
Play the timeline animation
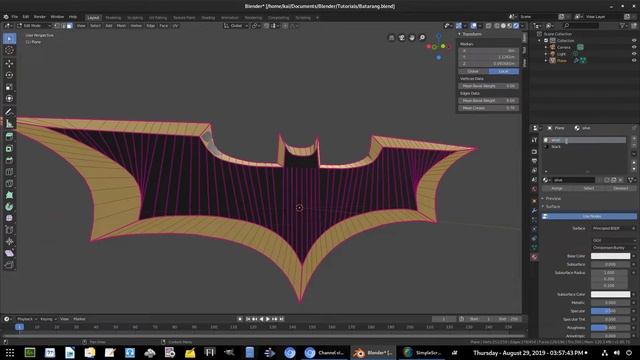point(268,319)
